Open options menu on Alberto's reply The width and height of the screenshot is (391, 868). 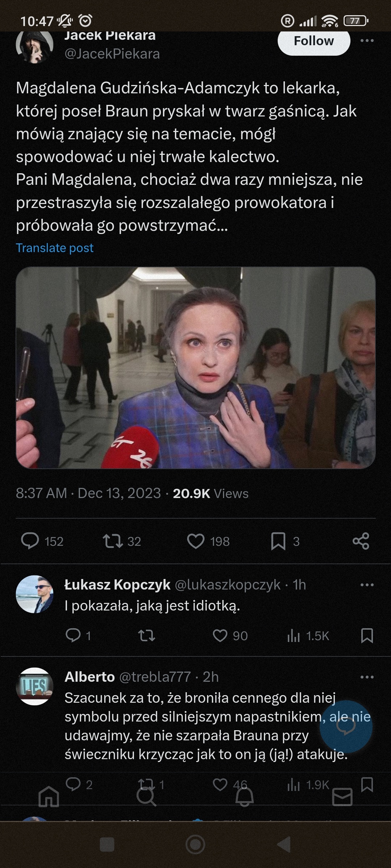(367, 677)
